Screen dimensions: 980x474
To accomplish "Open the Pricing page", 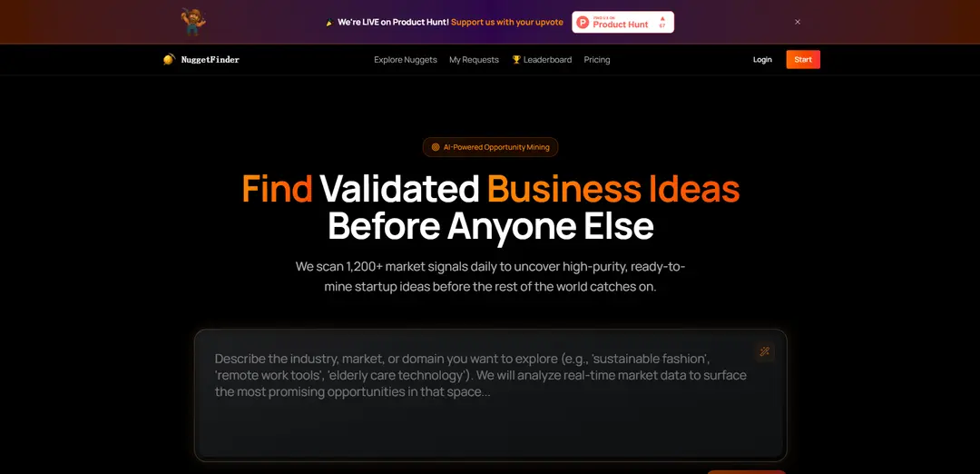I will pos(597,60).
